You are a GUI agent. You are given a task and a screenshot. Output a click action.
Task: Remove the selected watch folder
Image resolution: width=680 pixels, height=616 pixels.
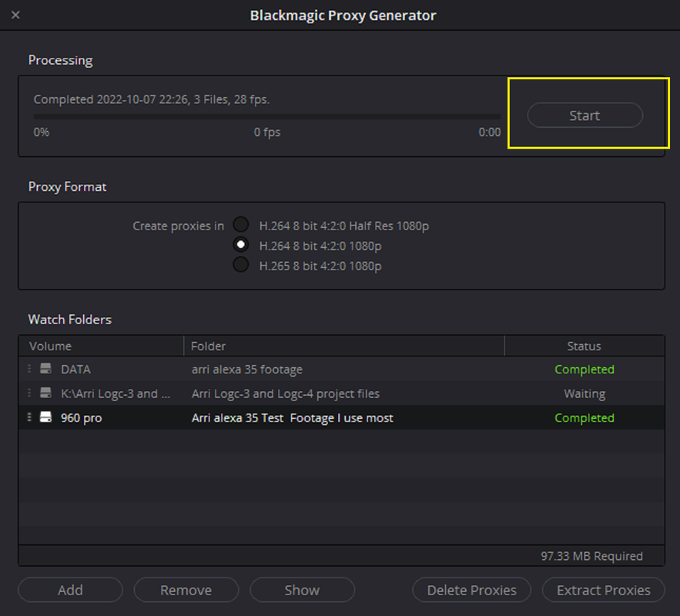[186, 590]
